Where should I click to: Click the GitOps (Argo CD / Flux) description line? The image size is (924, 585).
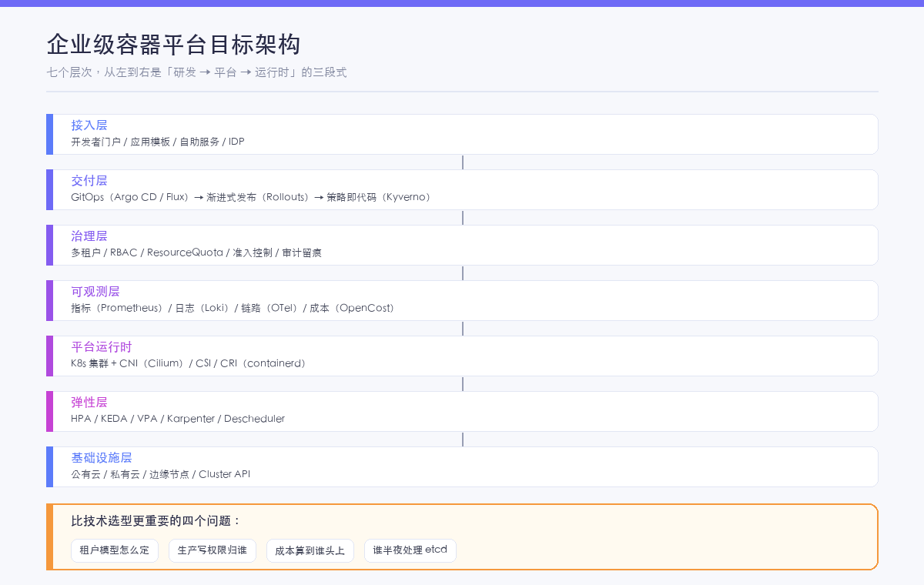coord(253,197)
